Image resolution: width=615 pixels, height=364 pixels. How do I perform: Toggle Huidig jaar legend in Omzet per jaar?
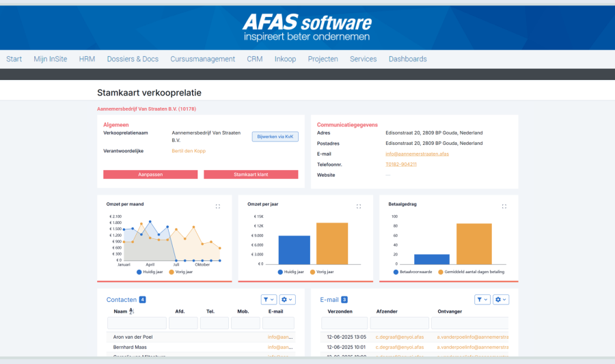(290, 272)
